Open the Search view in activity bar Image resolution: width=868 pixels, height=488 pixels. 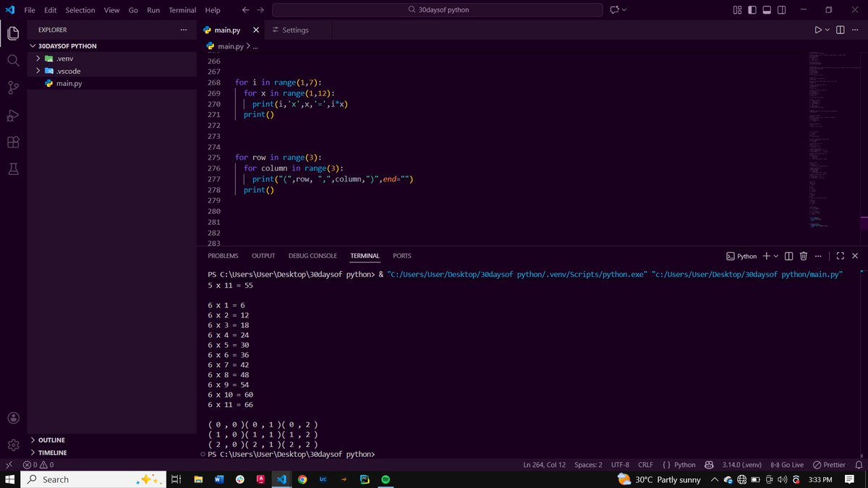tap(13, 61)
